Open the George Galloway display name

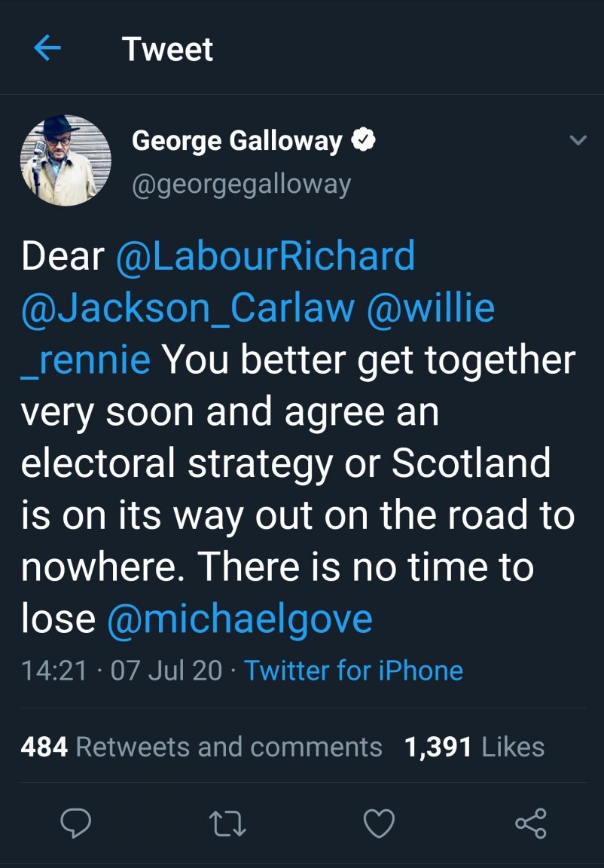pos(236,141)
